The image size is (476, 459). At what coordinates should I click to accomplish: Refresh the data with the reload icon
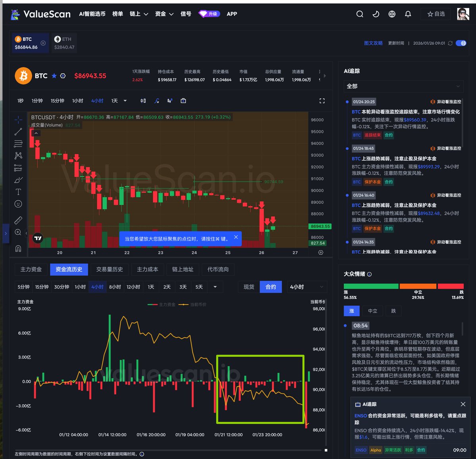(x=450, y=43)
